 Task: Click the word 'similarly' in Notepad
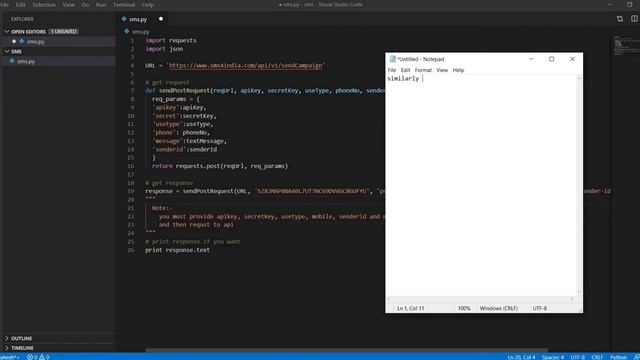pyautogui.click(x=403, y=78)
